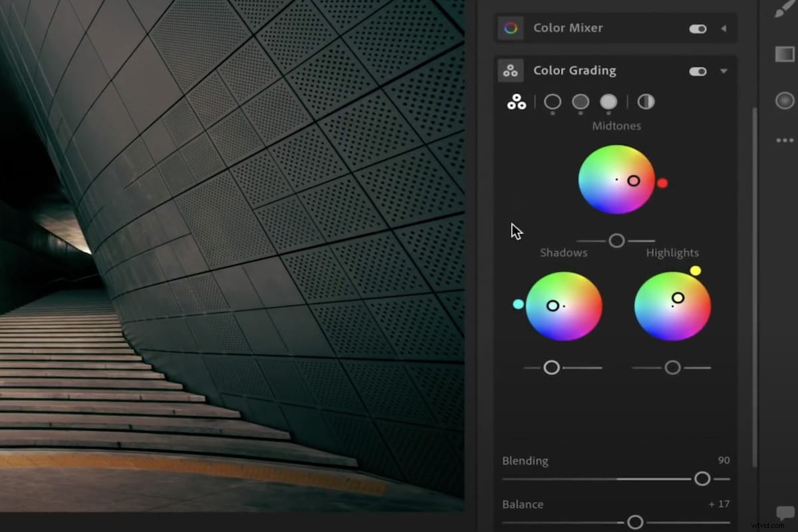
Task: Select the Midtones adjustment circle icon
Action: (x=581, y=103)
